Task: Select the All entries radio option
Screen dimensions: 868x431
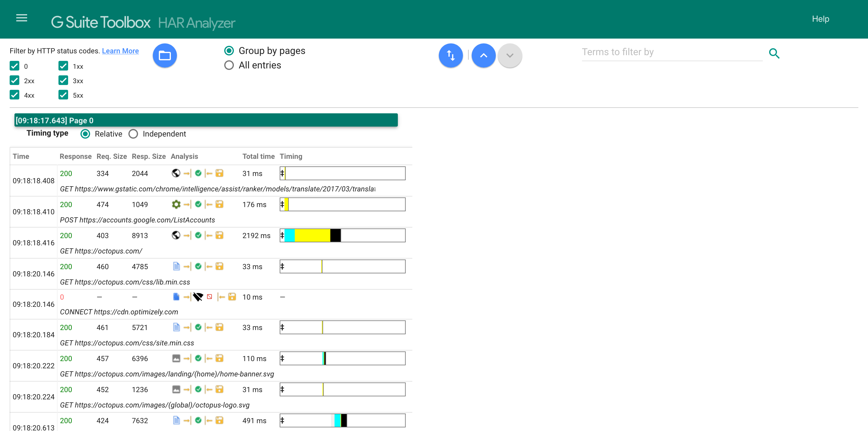Action: tap(229, 65)
